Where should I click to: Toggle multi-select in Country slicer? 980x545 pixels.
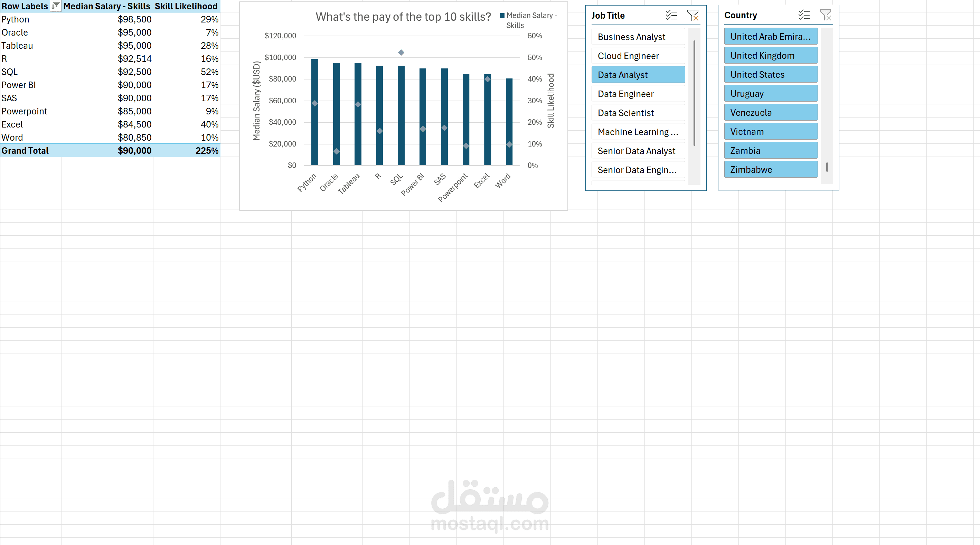point(803,15)
